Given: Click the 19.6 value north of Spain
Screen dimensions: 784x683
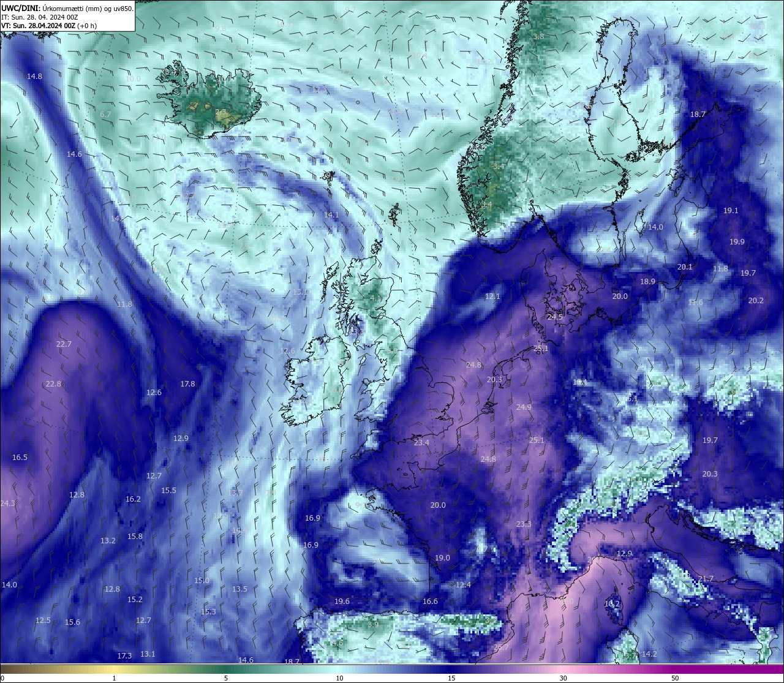Looking at the screenshot, I should [342, 602].
